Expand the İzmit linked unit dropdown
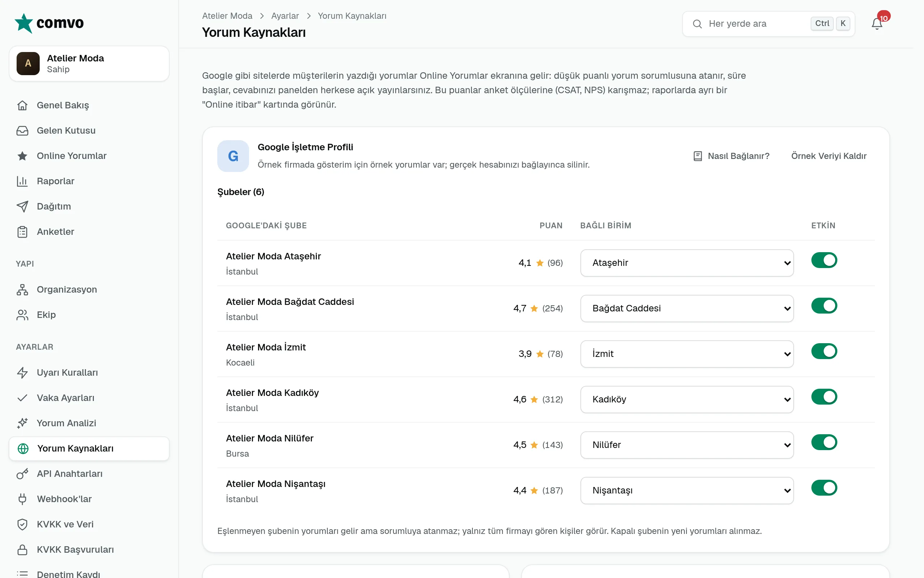924x578 pixels. point(687,354)
